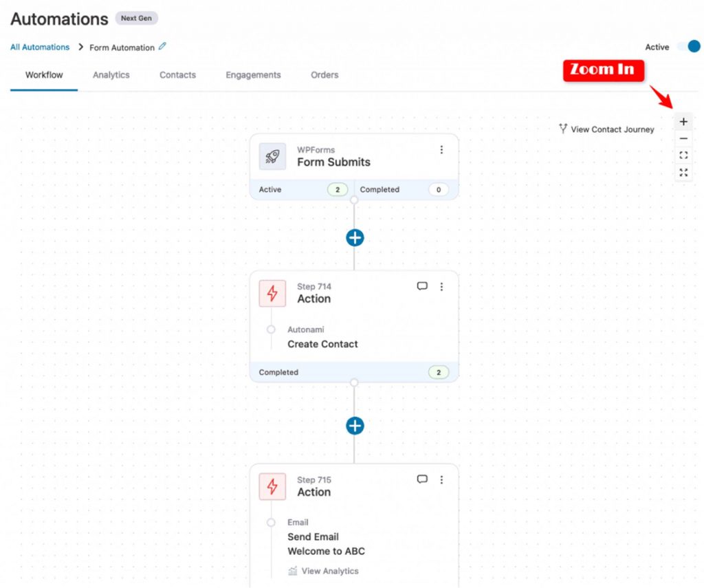Click the Form Automation breadcrumb name
The image size is (704, 588).
tap(122, 47)
